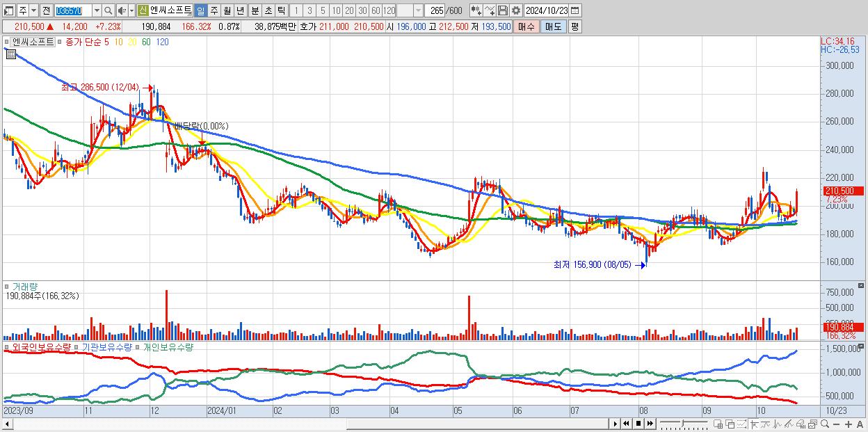868x432 pixels.
Task: Zoom in with the plus icon
Action: (848, 424)
